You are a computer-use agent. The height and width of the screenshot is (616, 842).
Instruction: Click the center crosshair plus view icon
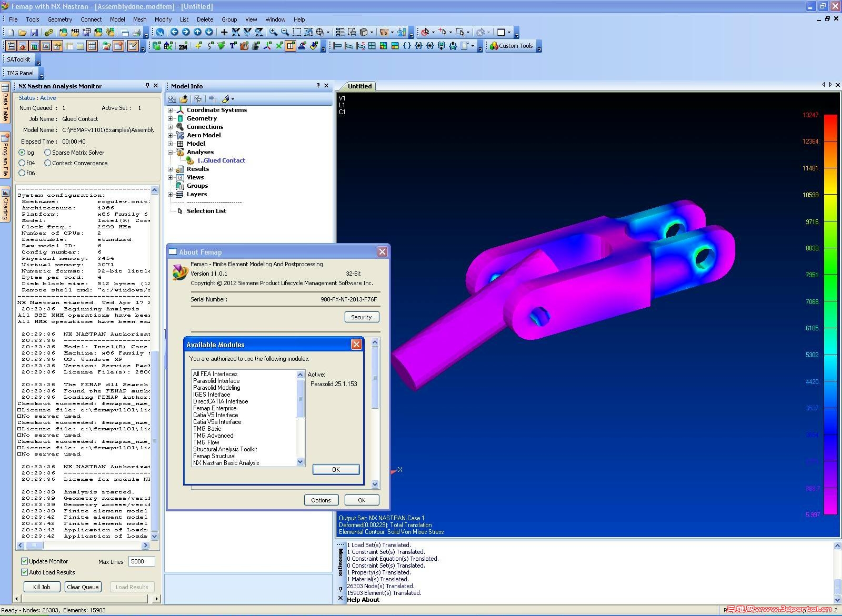[x=224, y=32]
